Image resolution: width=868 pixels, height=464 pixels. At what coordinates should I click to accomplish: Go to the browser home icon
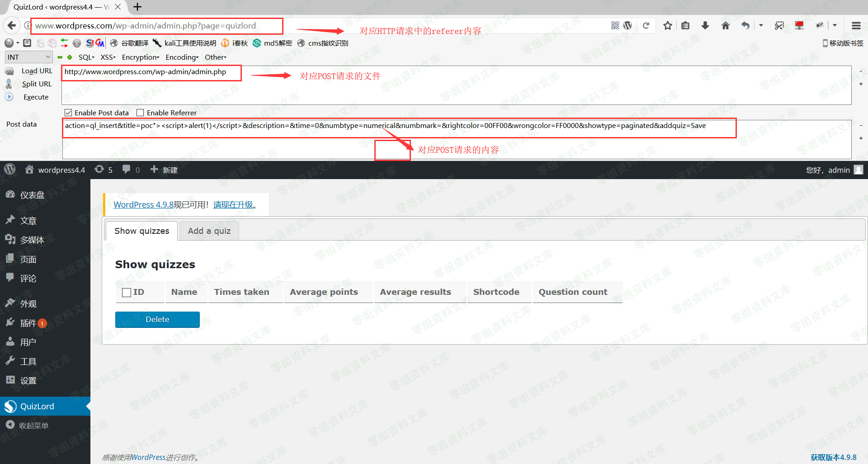(725, 26)
